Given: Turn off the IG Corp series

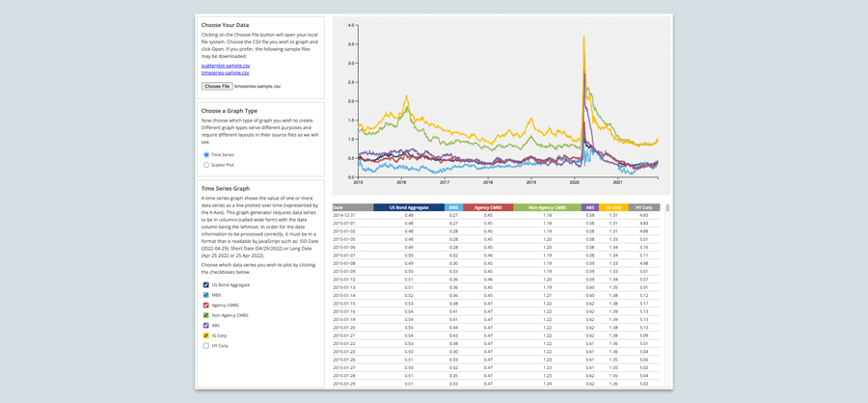Looking at the screenshot, I should click(x=206, y=336).
